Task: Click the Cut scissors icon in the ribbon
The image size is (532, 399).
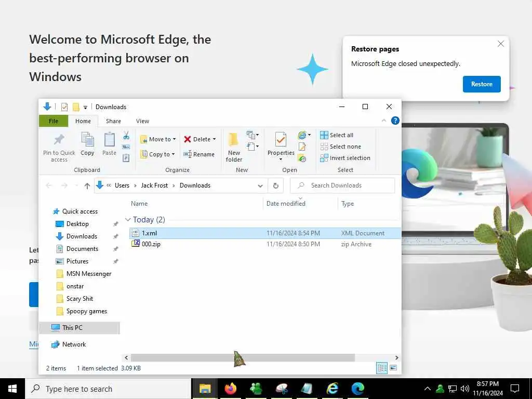Action: pos(126,136)
